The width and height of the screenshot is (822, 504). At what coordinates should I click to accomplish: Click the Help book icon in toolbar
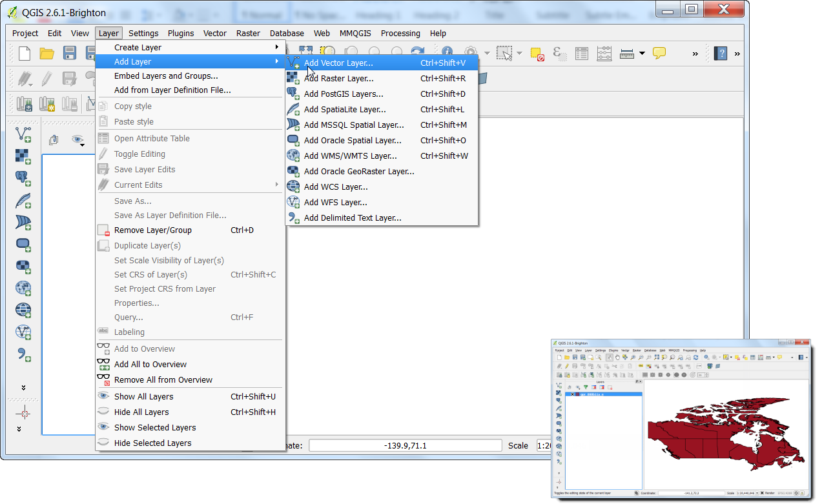click(720, 54)
